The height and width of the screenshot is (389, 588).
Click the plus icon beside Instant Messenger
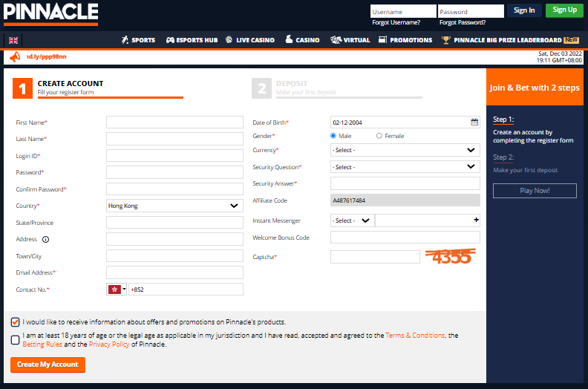pyautogui.click(x=476, y=220)
